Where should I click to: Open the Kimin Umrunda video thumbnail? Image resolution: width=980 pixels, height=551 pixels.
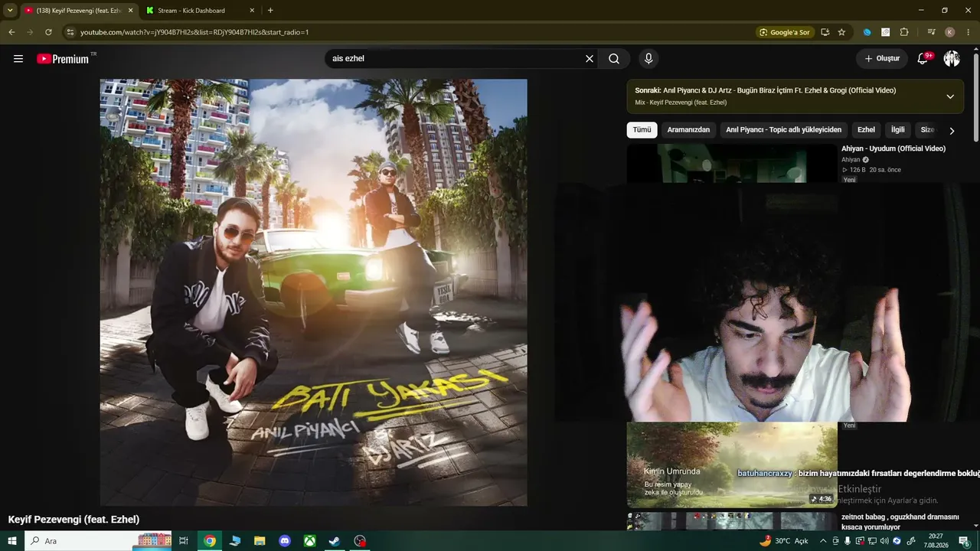coord(732,465)
